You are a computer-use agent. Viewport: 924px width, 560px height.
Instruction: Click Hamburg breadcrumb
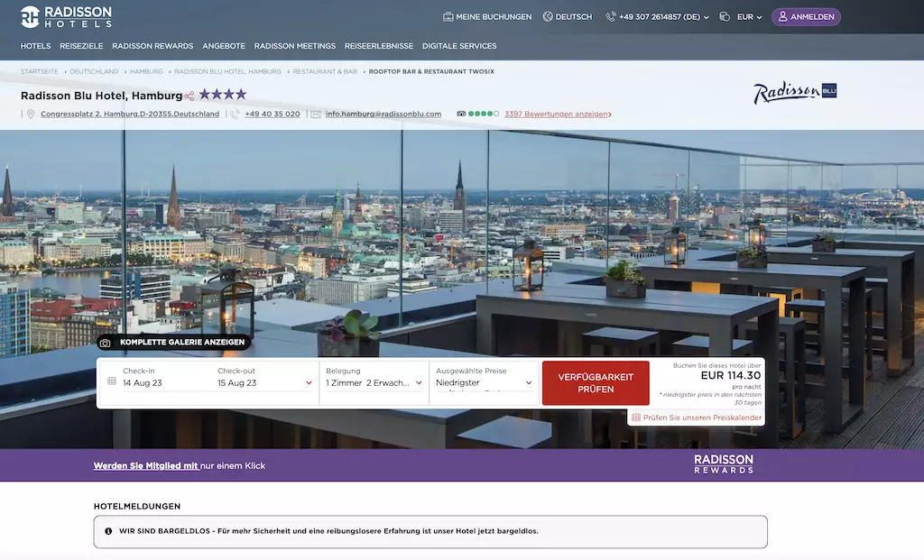tap(146, 72)
